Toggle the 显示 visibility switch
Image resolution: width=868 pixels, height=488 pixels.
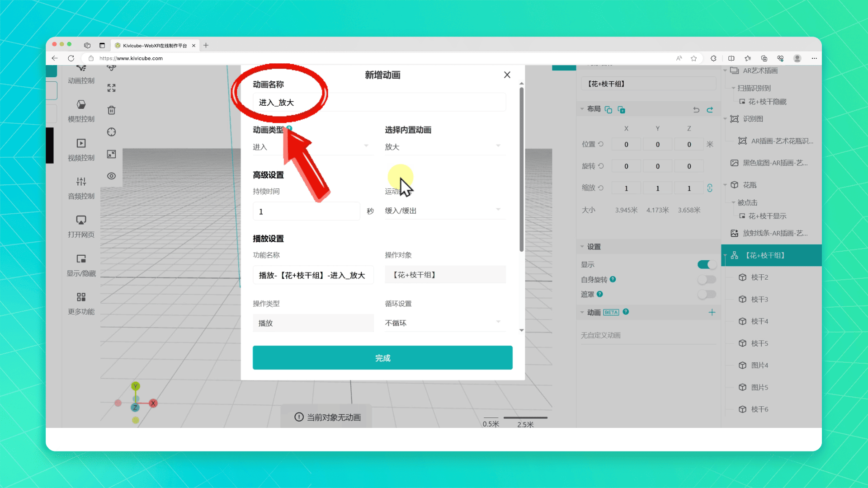[x=706, y=264]
